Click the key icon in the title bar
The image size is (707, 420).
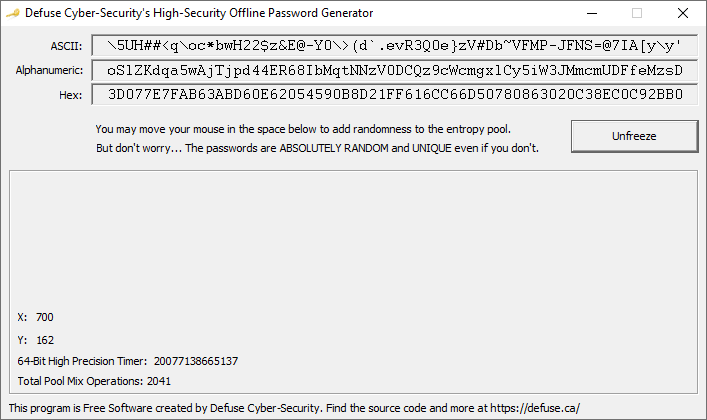pyautogui.click(x=13, y=13)
